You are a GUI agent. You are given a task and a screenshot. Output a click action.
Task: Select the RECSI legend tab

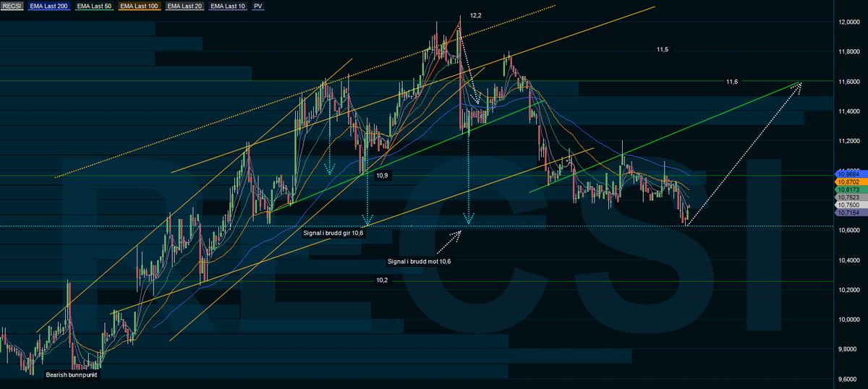click(x=11, y=6)
